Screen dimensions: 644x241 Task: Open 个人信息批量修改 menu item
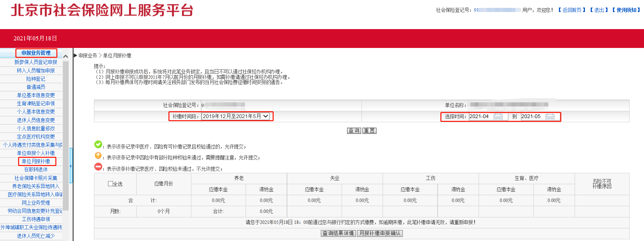(36, 128)
